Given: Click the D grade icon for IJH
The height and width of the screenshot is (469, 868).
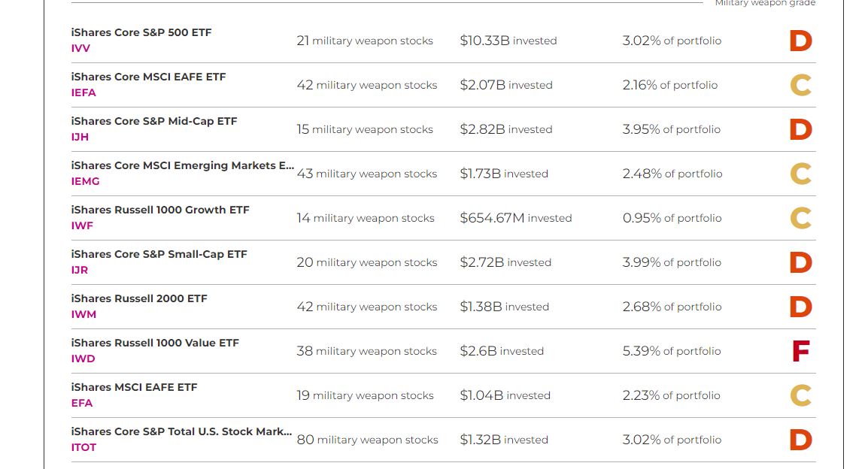Looking at the screenshot, I should point(800,129).
